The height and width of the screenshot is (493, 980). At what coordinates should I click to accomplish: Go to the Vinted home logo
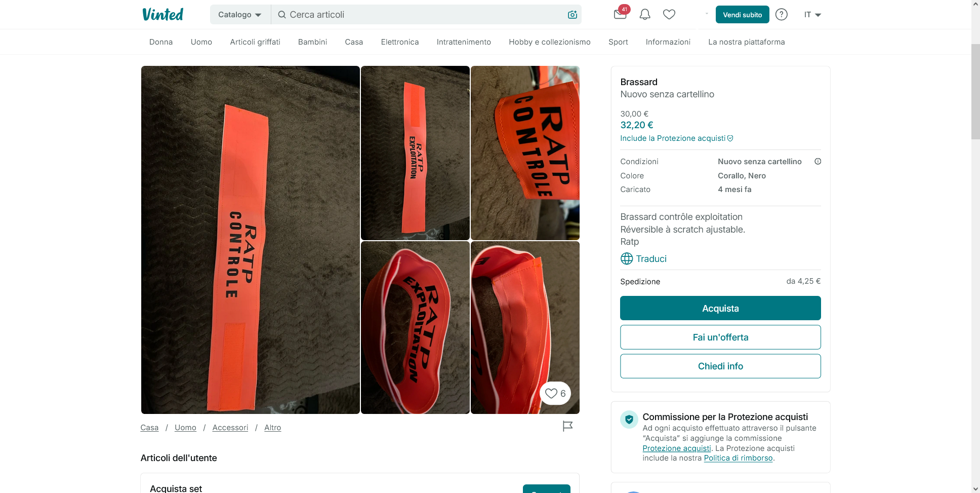point(163,15)
